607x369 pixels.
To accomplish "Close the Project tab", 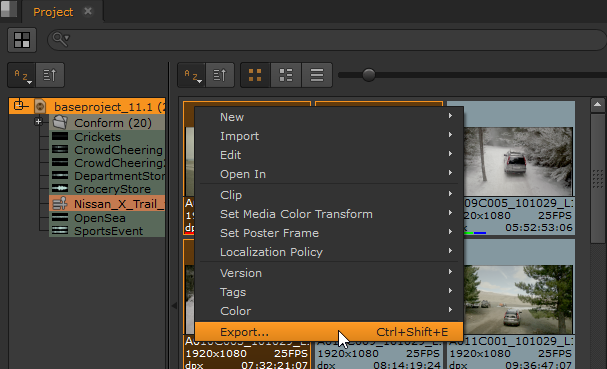I will (88, 11).
